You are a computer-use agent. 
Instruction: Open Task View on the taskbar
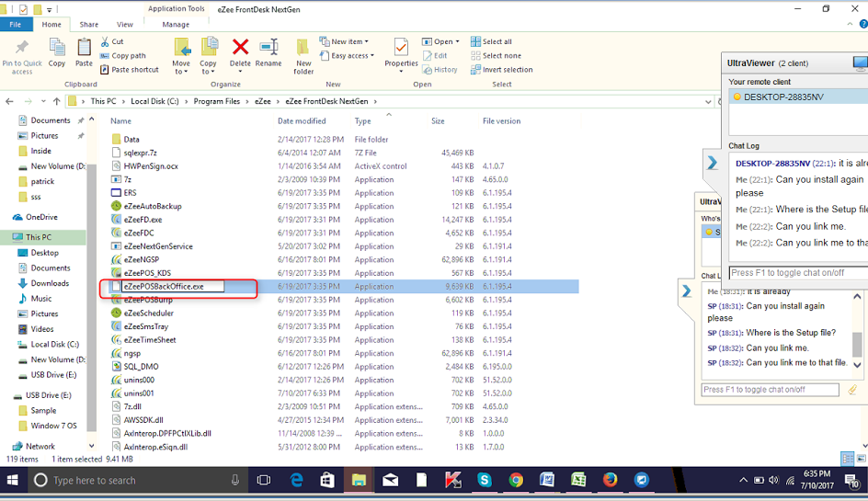264,480
